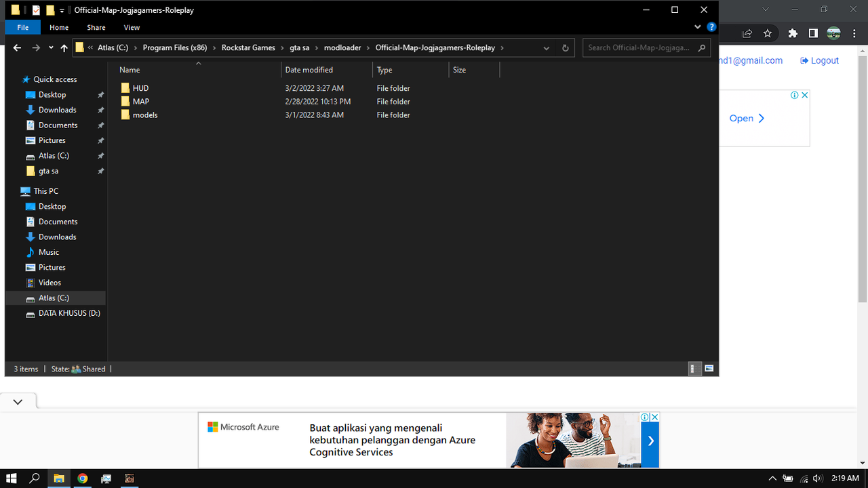Open Documents under Quick access
Screen dimensions: 868x488
[58, 125]
